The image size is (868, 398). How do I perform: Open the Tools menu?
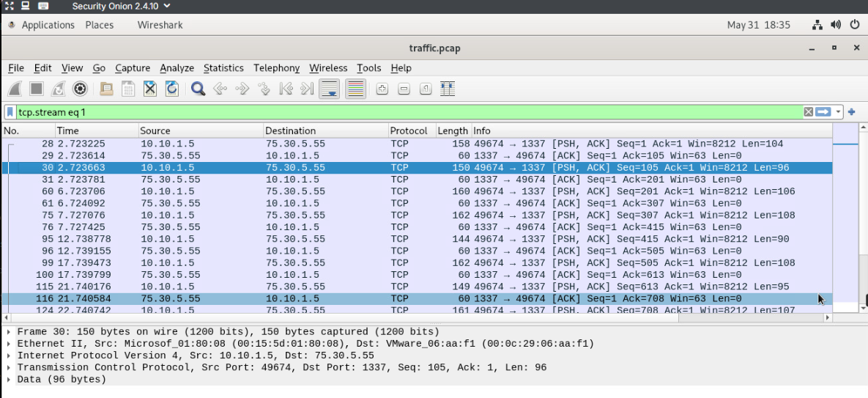click(368, 67)
